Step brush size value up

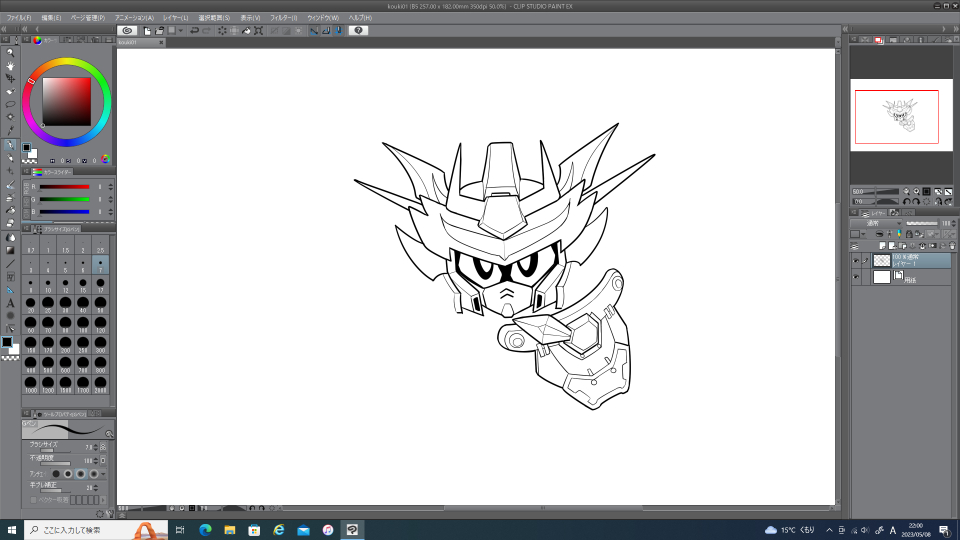click(x=96, y=446)
